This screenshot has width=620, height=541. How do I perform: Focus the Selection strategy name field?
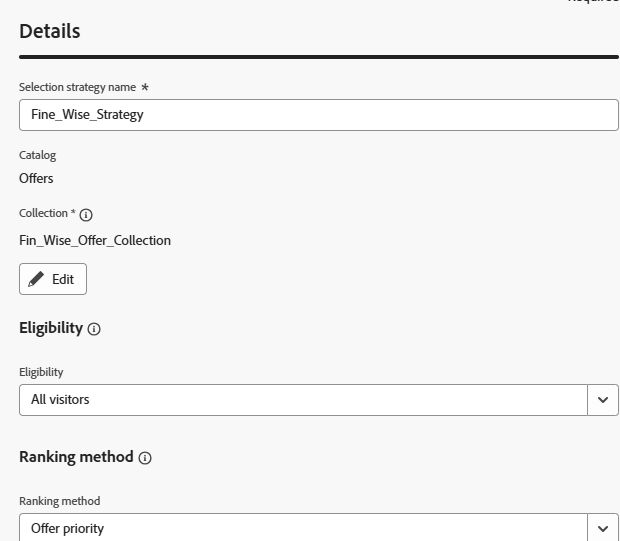[x=319, y=115]
